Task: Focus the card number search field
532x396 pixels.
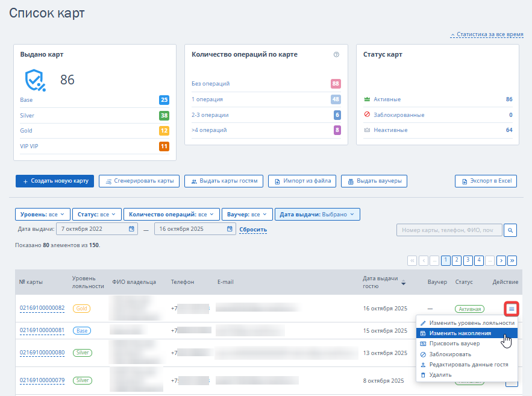Action: click(x=449, y=230)
